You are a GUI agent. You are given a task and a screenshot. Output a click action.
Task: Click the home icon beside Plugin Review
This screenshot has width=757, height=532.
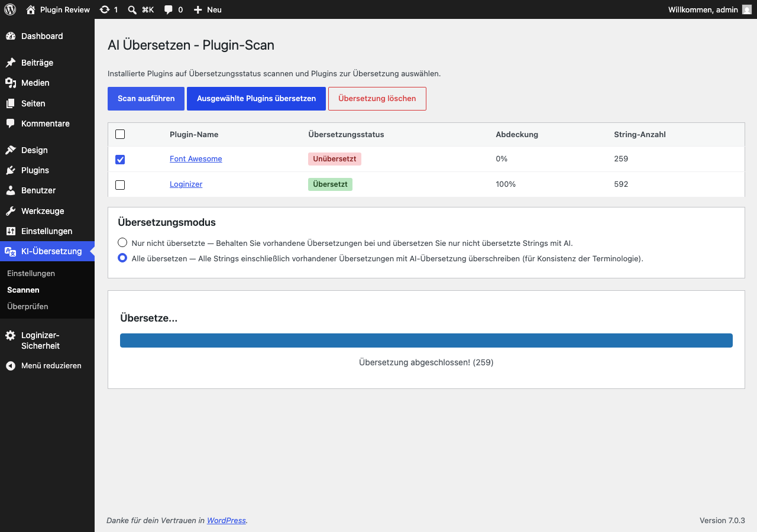(x=31, y=9)
